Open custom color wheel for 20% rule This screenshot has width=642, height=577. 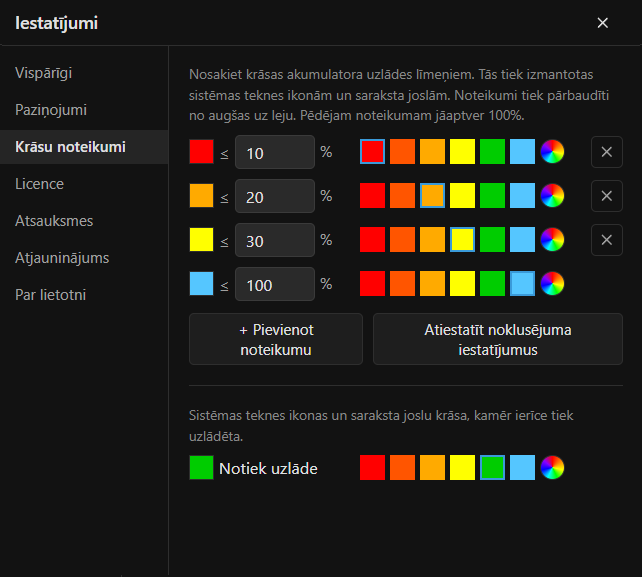[x=552, y=195]
